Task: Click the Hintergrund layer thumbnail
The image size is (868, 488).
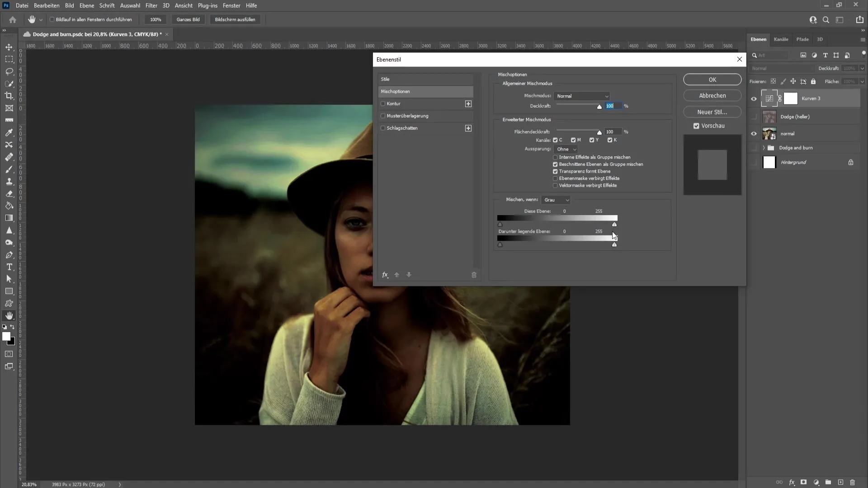Action: click(x=769, y=162)
